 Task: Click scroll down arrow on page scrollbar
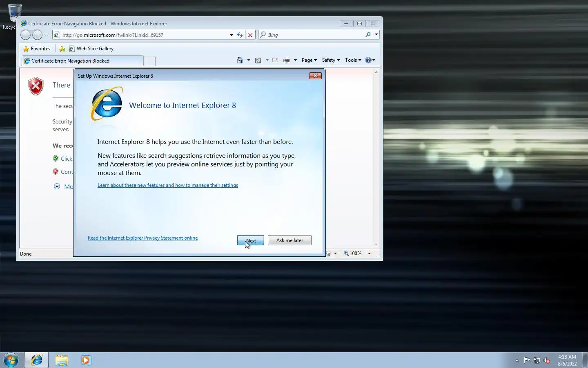376,245
